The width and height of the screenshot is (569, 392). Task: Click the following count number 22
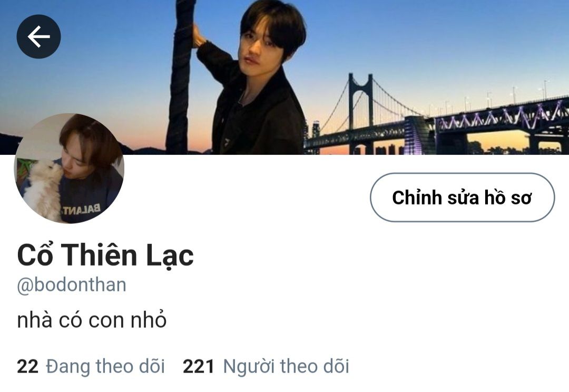point(27,366)
